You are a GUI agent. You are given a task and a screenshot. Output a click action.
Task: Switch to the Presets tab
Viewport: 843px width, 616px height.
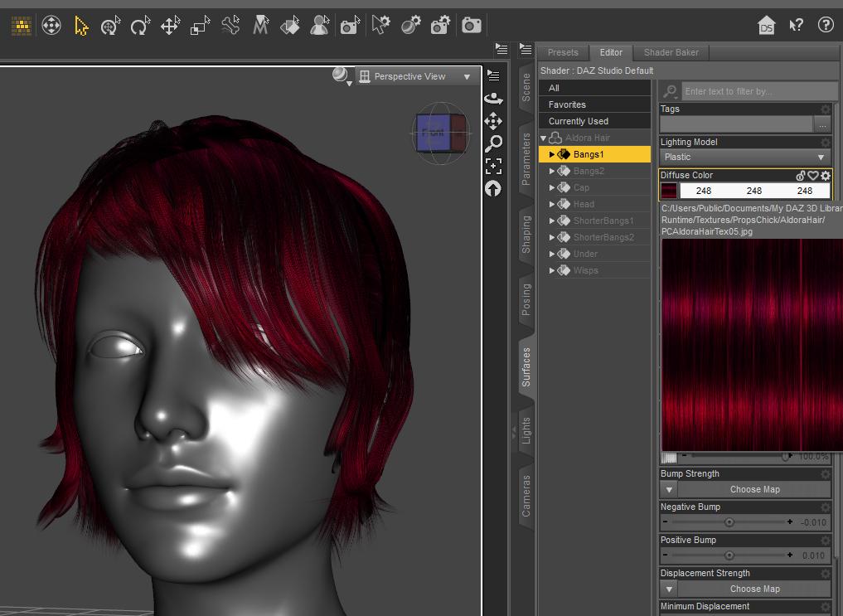click(x=563, y=52)
